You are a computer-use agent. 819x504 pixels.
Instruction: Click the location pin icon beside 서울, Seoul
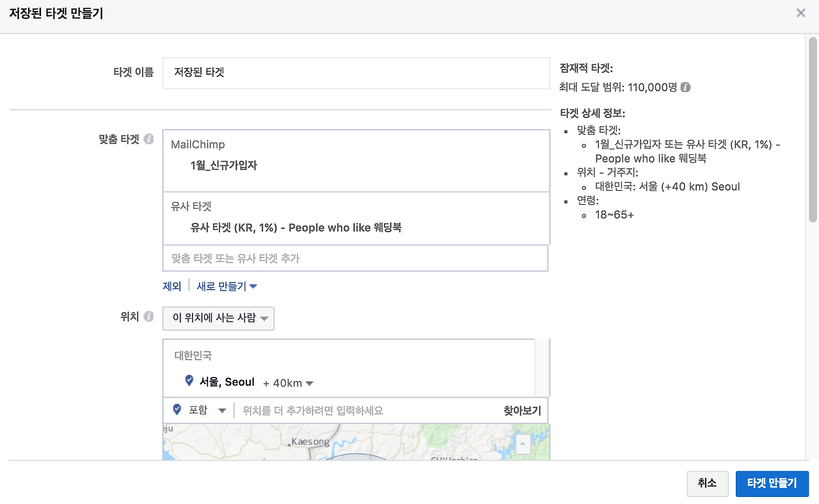pyautogui.click(x=189, y=380)
